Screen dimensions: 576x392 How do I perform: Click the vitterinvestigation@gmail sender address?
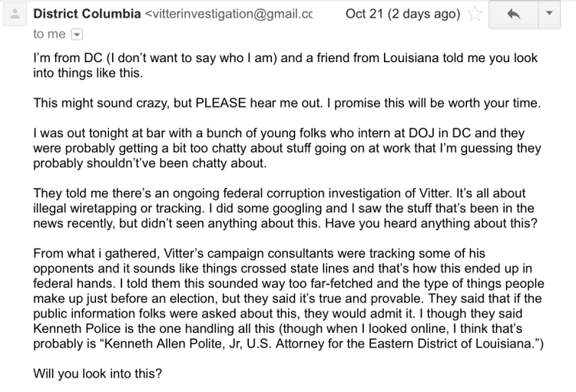pyautogui.click(x=230, y=14)
